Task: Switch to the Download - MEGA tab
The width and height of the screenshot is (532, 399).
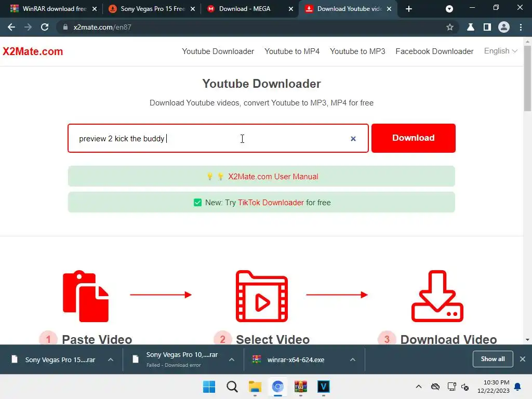Action: click(x=244, y=9)
